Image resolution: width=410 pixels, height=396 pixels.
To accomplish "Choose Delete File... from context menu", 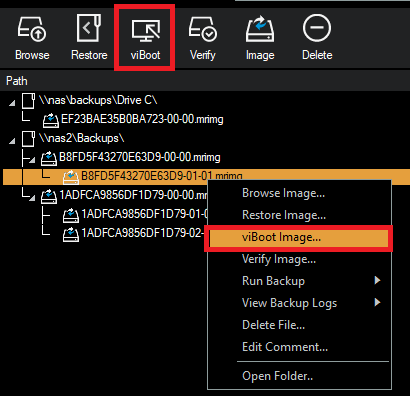I will (x=273, y=325).
